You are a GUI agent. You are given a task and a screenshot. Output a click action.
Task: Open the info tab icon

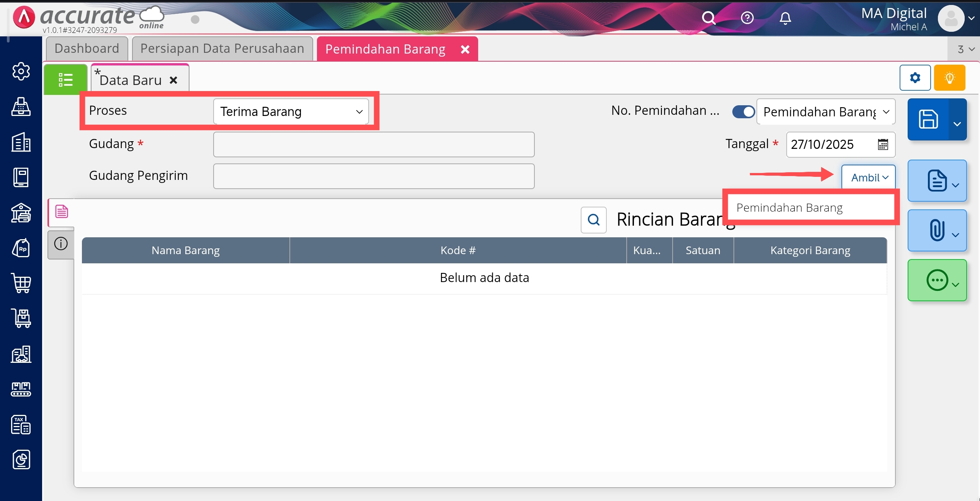[61, 243]
